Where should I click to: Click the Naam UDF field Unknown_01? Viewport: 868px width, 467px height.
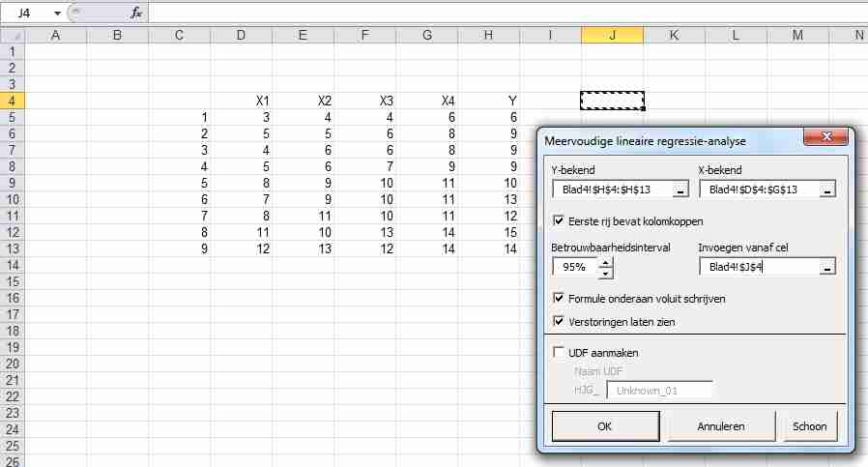[x=659, y=390]
